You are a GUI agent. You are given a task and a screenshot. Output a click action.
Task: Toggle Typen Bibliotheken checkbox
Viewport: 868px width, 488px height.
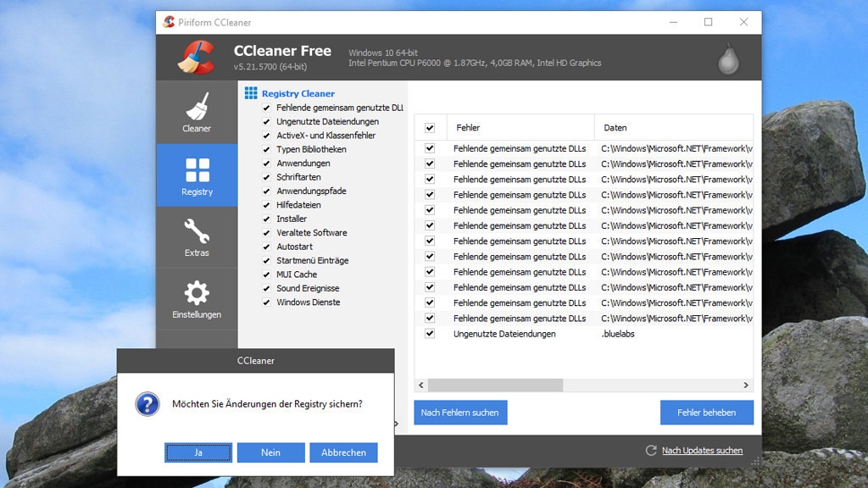click(266, 149)
